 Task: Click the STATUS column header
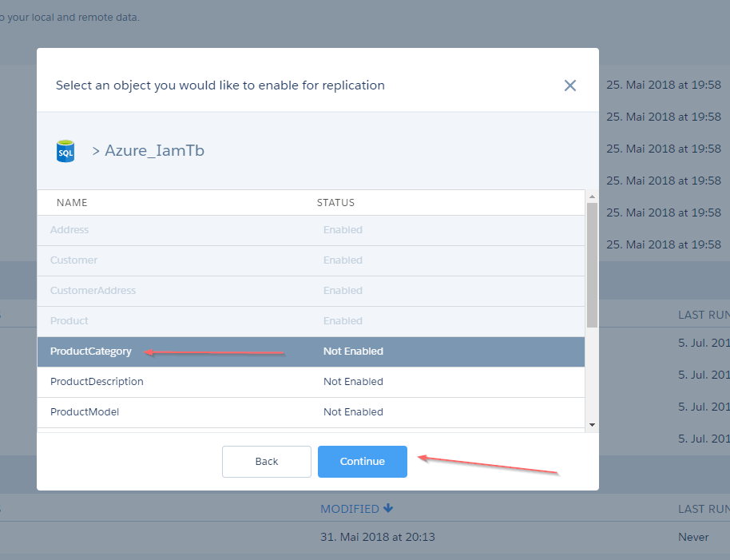pyautogui.click(x=335, y=202)
